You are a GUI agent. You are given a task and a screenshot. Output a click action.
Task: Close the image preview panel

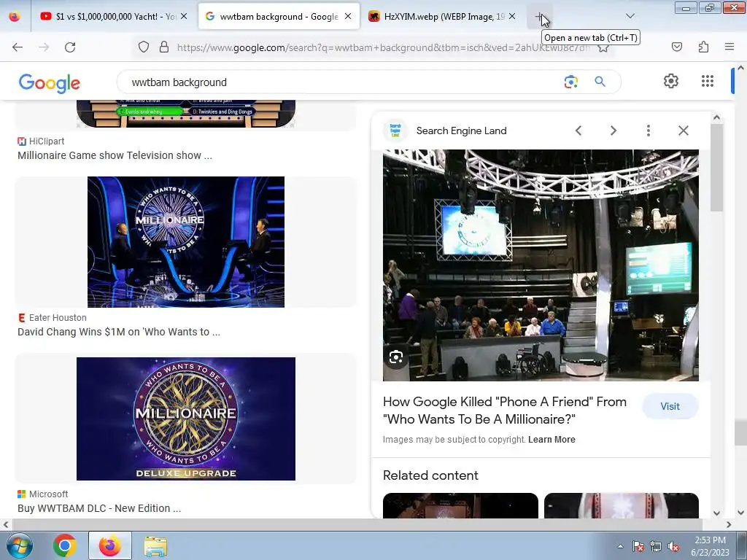pos(684,131)
